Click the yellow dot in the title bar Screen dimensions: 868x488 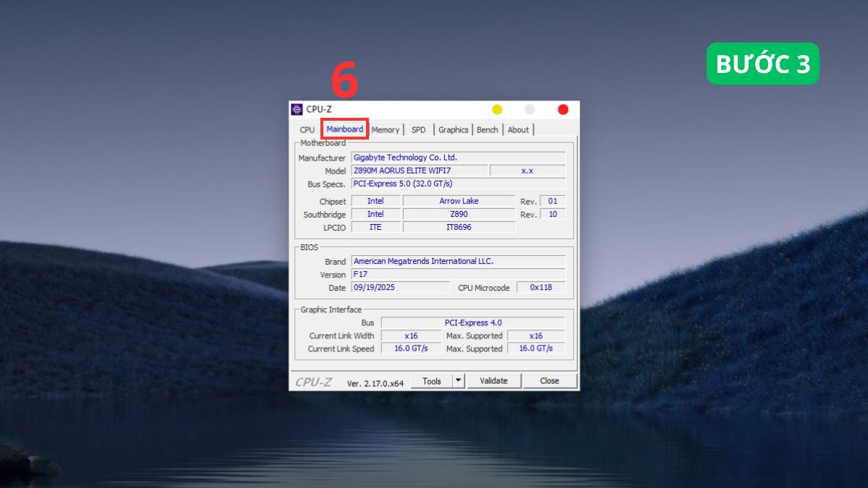click(x=495, y=109)
